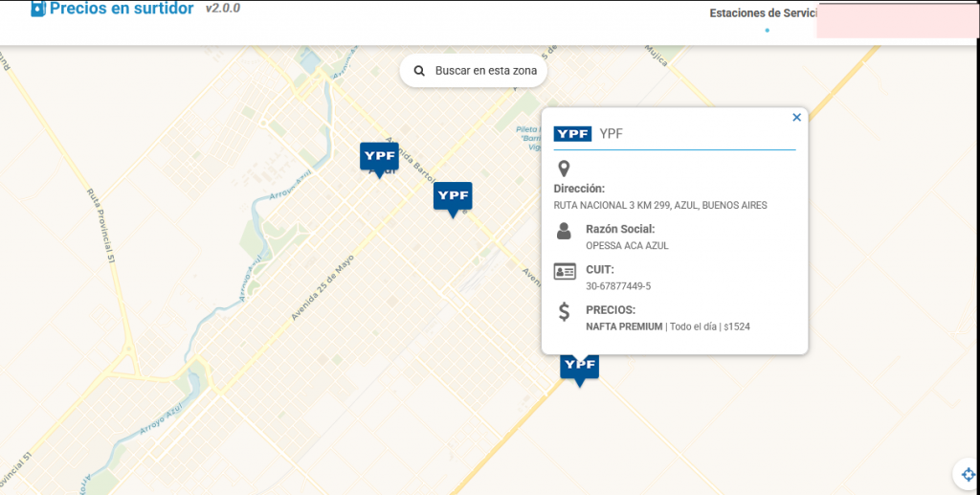Click the CUIT label
This screenshot has width=980, height=495.
tap(600, 270)
